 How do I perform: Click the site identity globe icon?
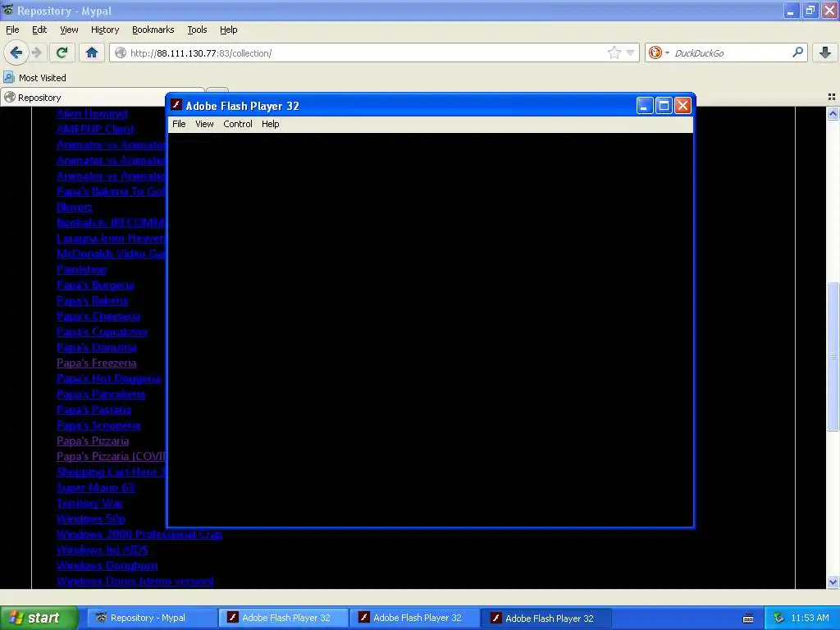coord(121,52)
